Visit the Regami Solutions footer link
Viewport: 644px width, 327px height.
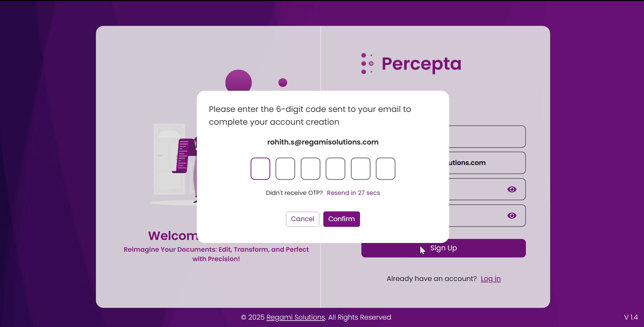tap(295, 317)
